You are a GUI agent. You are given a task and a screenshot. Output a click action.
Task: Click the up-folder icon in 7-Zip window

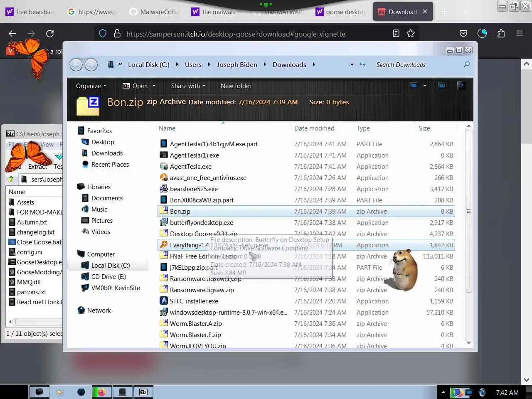(x=11, y=179)
